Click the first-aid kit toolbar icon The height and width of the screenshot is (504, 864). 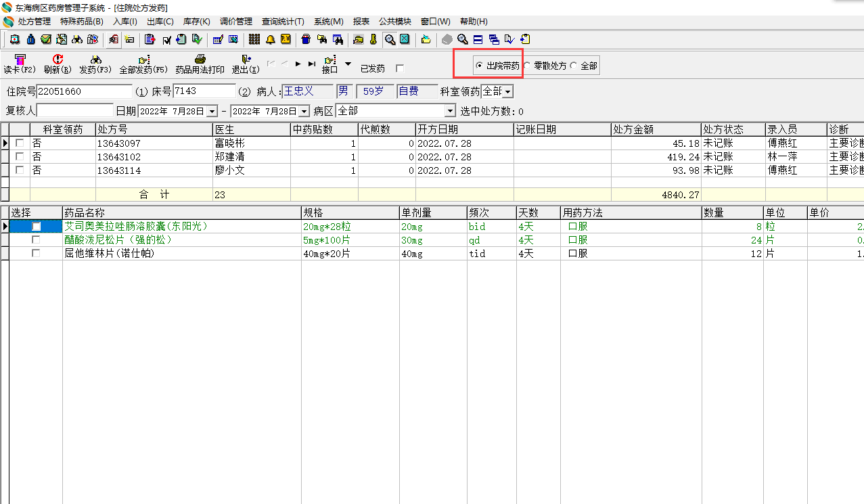coord(15,39)
